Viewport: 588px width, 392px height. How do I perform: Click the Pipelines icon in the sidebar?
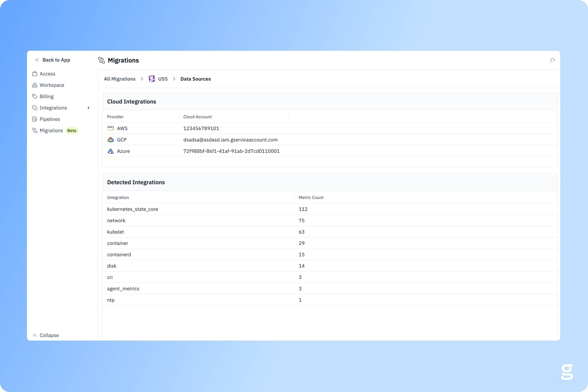pos(35,119)
